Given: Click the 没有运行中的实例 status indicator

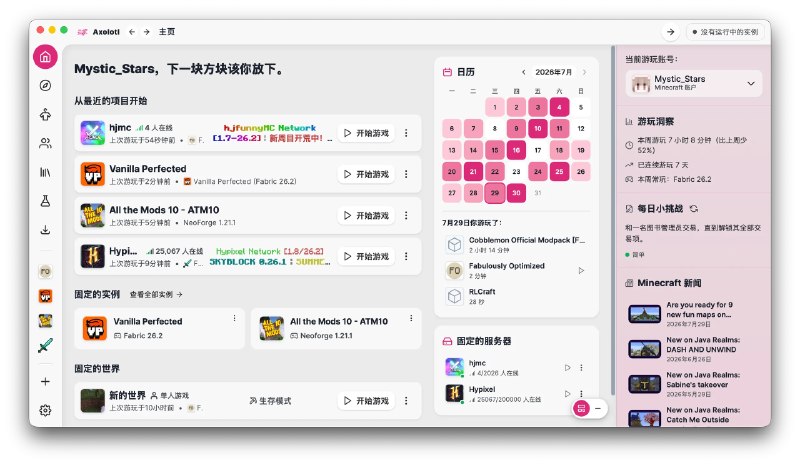Looking at the screenshot, I should pos(725,32).
